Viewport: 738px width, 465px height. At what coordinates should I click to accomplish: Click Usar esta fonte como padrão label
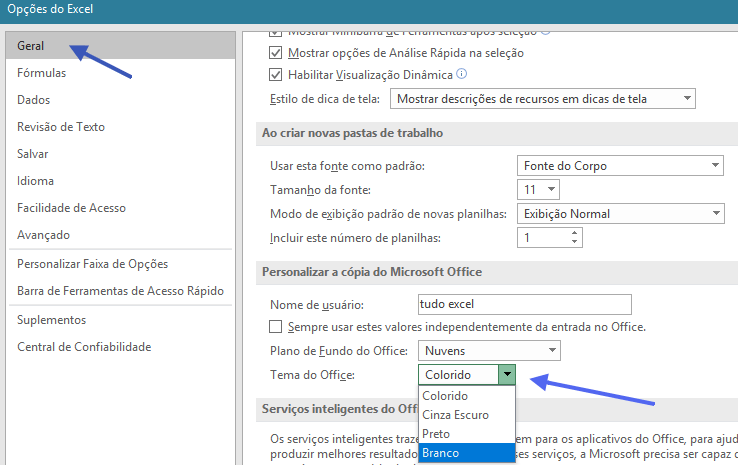pyautogui.click(x=347, y=166)
